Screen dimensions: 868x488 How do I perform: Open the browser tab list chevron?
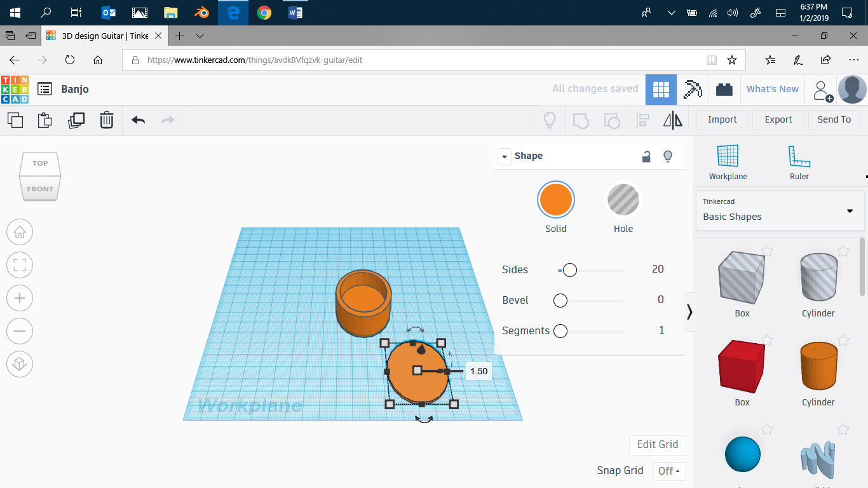tap(200, 36)
